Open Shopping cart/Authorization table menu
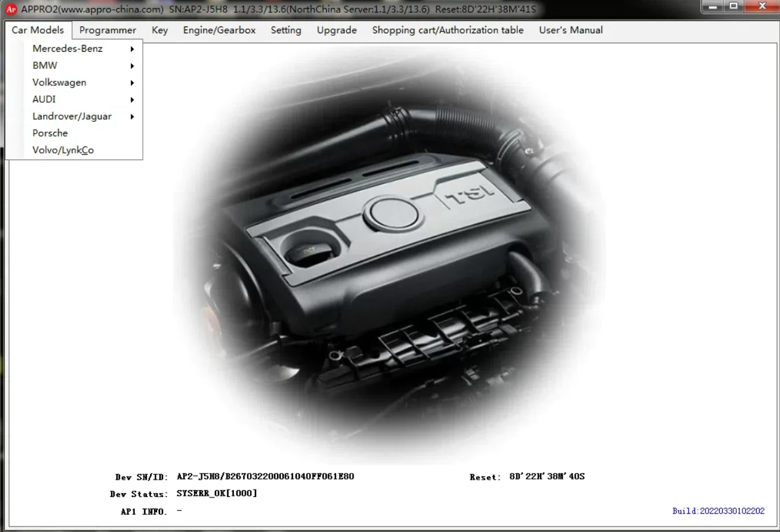 [x=448, y=30]
